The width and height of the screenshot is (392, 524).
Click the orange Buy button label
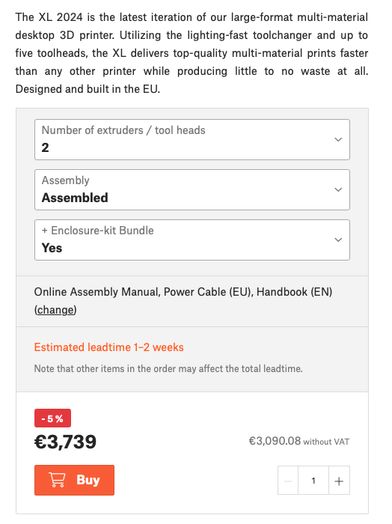88,480
